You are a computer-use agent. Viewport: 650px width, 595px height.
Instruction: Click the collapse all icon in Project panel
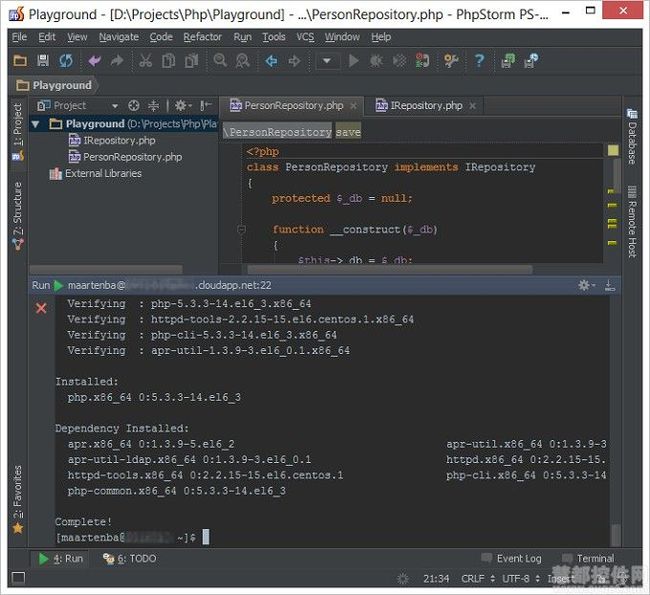pyautogui.click(x=153, y=106)
